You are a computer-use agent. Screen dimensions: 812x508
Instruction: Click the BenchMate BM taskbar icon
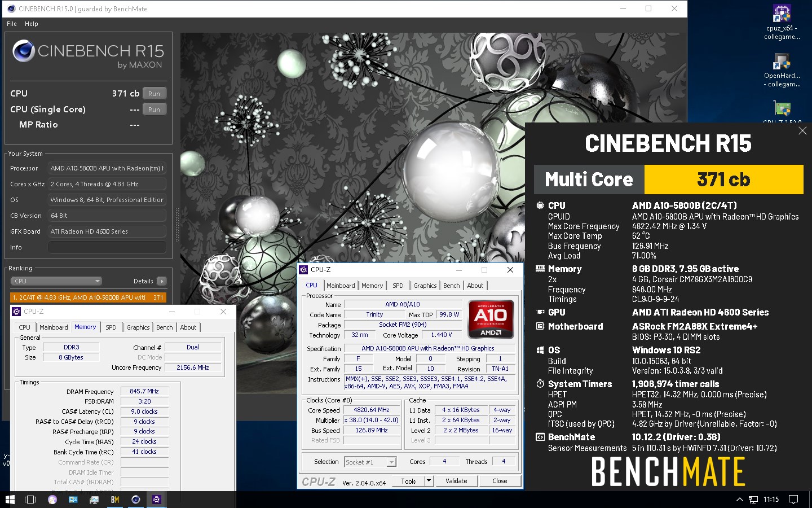coord(115,500)
